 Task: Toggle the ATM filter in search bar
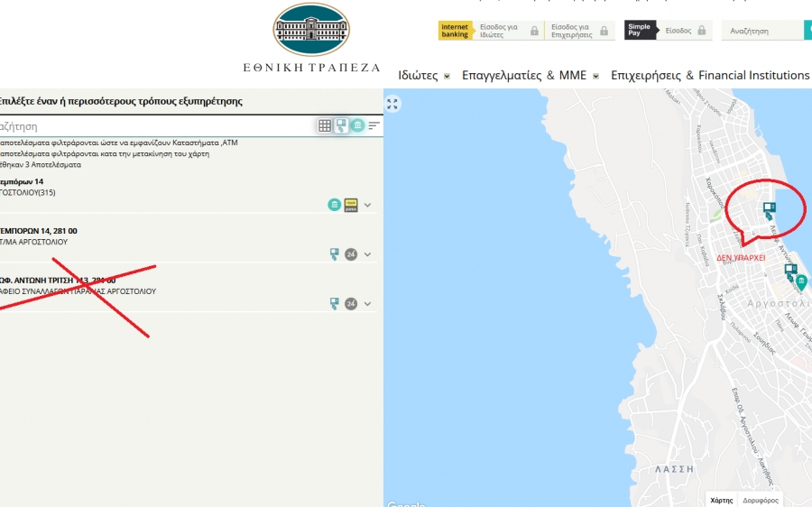click(341, 125)
